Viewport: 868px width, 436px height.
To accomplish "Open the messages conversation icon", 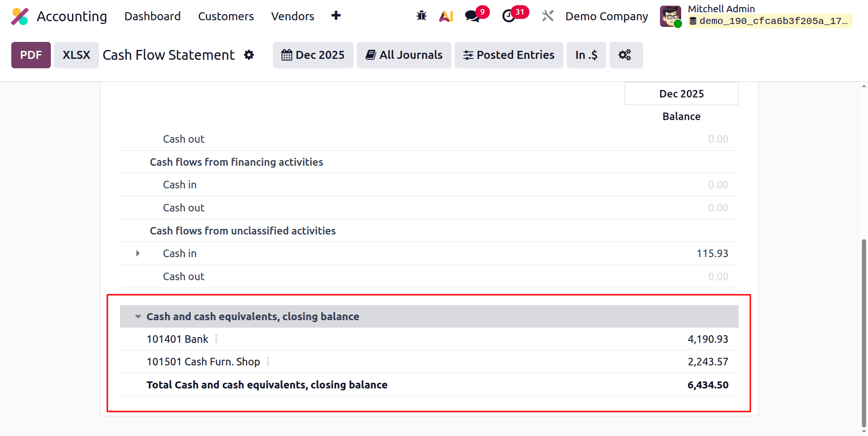I will 472,16.
